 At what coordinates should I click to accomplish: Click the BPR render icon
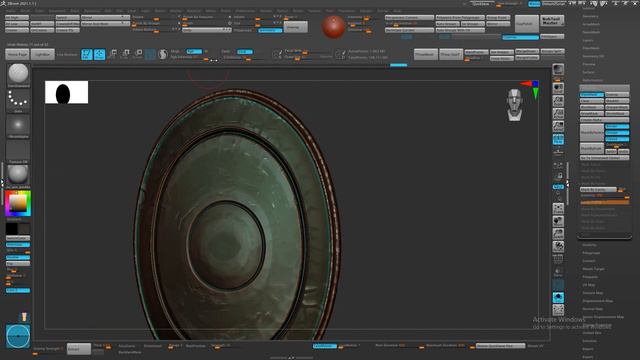coord(558,69)
